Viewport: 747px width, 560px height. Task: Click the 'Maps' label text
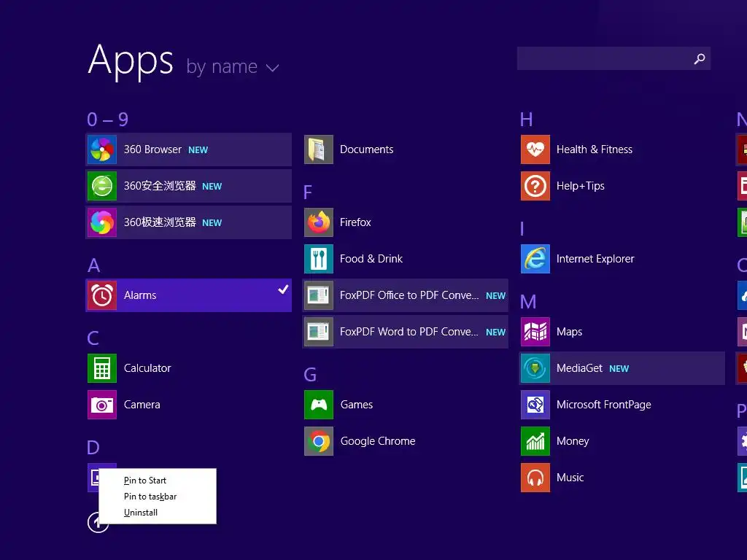pos(569,332)
